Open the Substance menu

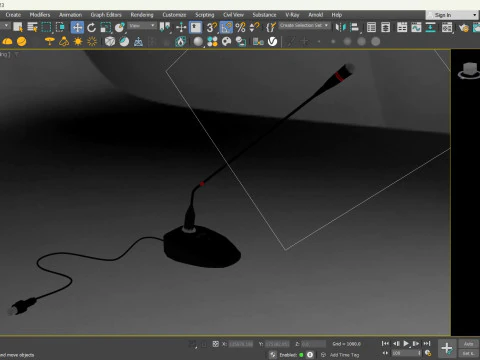[264, 15]
